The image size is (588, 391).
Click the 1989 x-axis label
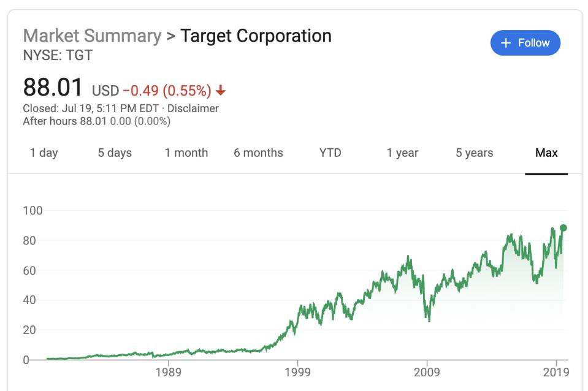[x=168, y=373]
